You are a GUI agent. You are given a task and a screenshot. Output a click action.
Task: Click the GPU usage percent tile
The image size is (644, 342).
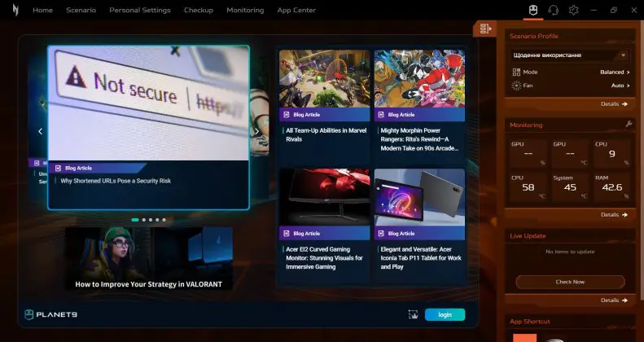click(x=528, y=154)
